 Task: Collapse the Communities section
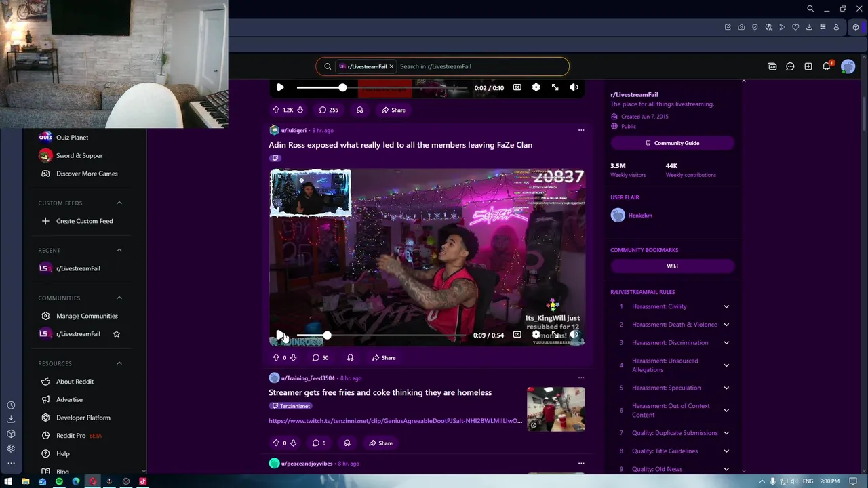tap(119, 298)
